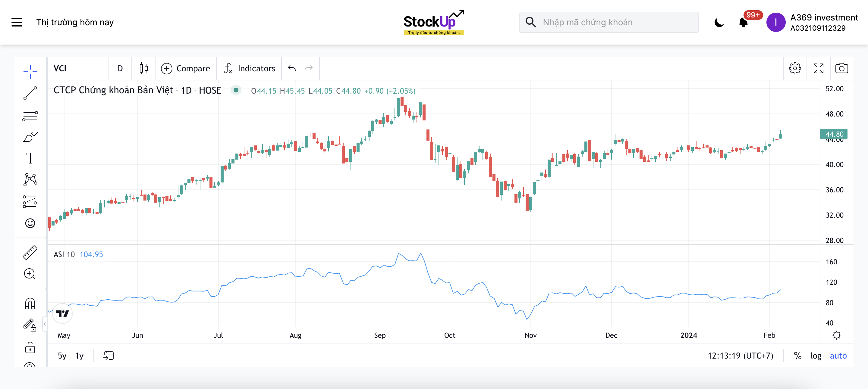This screenshot has height=389, width=868.
Task: Click the close value C44.80 in legend
Action: pyautogui.click(x=348, y=91)
